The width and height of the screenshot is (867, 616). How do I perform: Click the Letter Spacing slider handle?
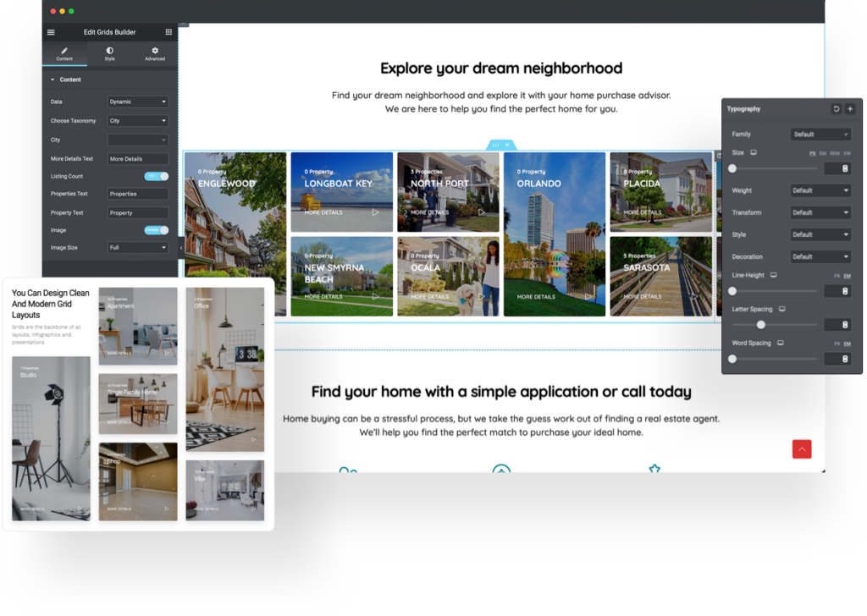coord(761,325)
